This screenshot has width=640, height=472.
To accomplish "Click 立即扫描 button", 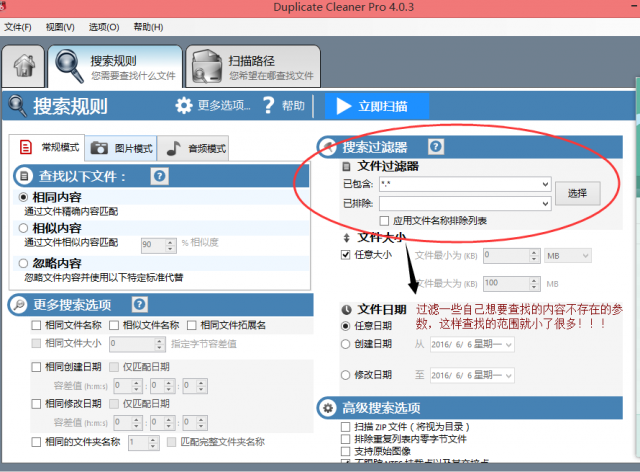I will click(x=377, y=106).
